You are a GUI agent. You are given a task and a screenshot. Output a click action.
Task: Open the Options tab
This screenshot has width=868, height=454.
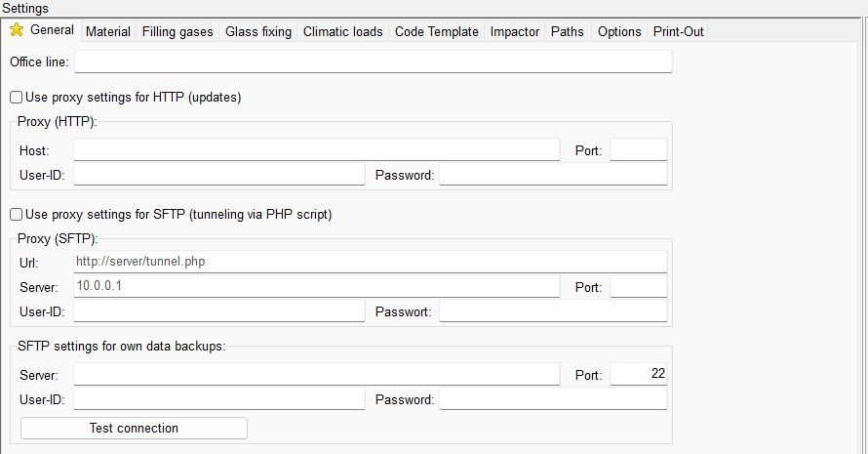619,31
